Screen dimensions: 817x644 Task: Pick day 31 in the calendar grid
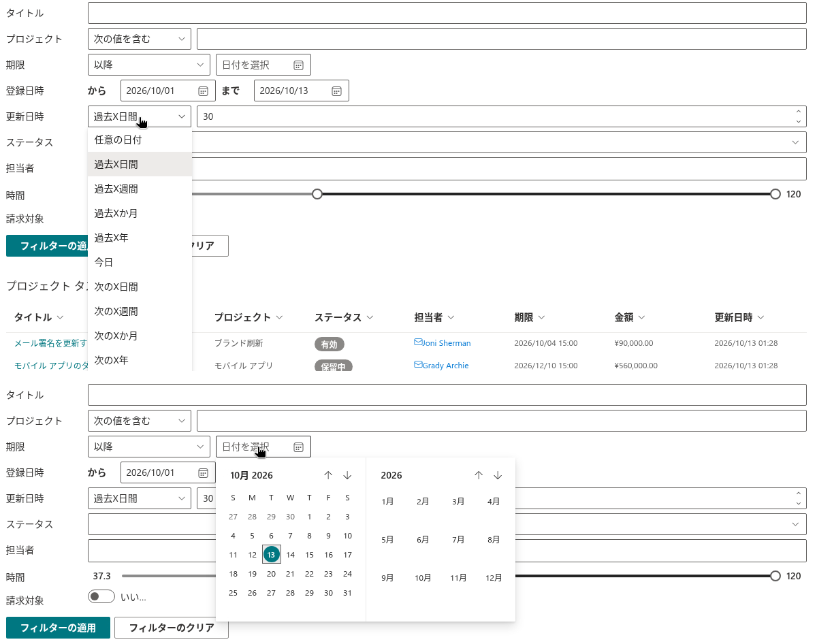point(347,593)
